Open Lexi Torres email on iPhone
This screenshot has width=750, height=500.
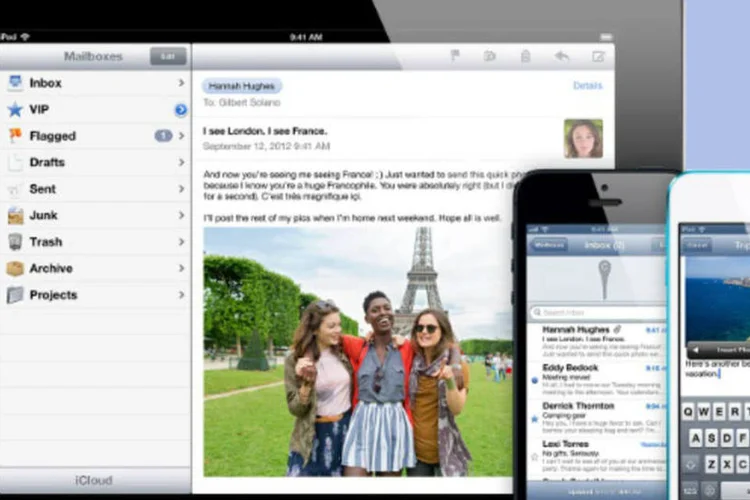click(x=597, y=456)
